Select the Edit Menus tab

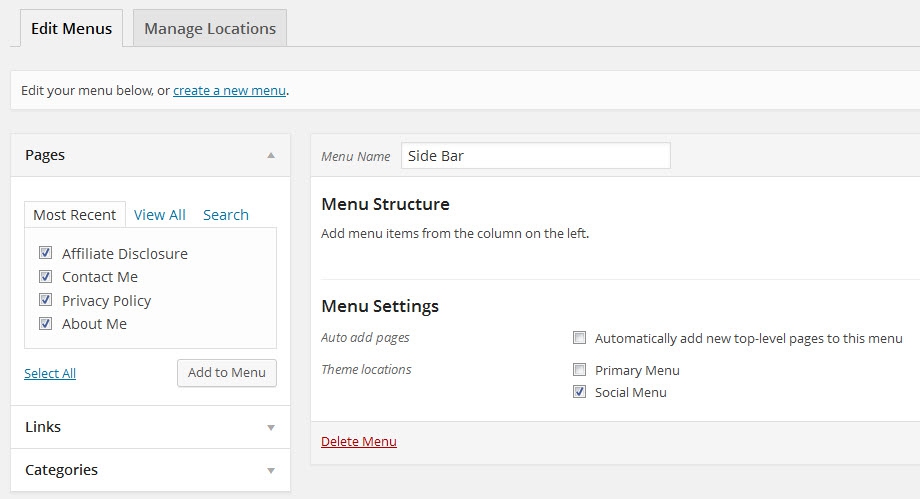(71, 28)
